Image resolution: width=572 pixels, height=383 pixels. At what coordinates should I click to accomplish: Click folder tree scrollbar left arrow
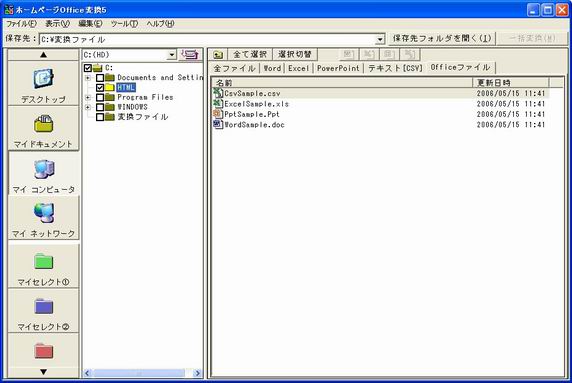(88, 373)
